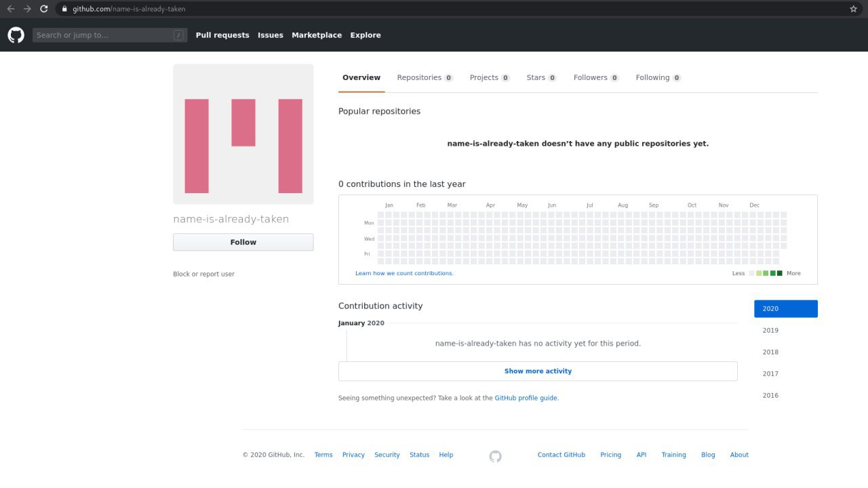Open Marketplace in top navigation

click(317, 35)
